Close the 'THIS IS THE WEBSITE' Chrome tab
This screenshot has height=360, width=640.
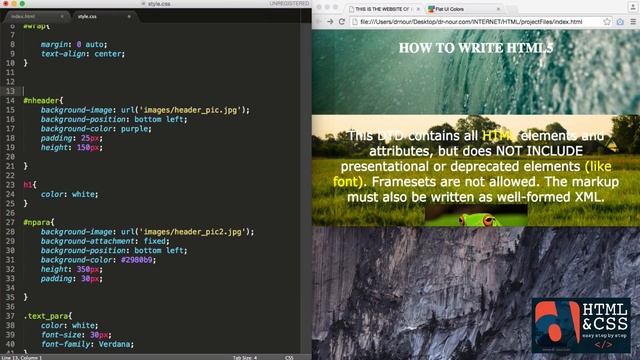[x=418, y=9]
